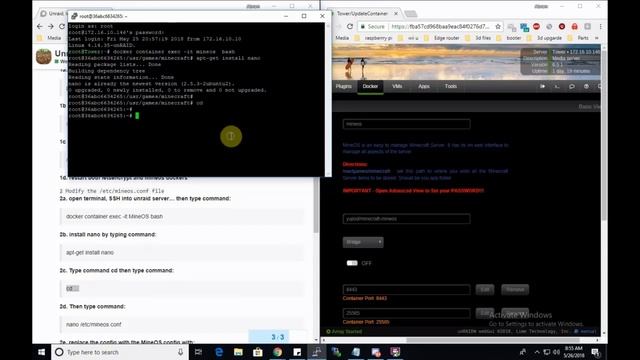
Task: Open the Action Center notifications icon
Action: point(596,352)
